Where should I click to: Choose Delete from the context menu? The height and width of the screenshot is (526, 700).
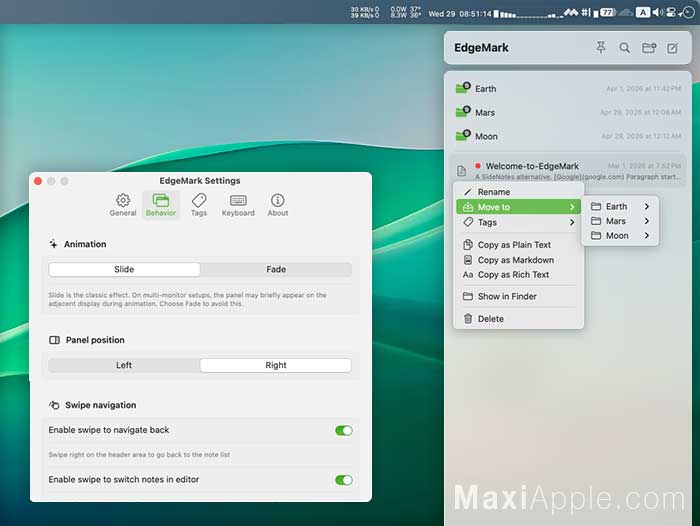tap(518, 319)
